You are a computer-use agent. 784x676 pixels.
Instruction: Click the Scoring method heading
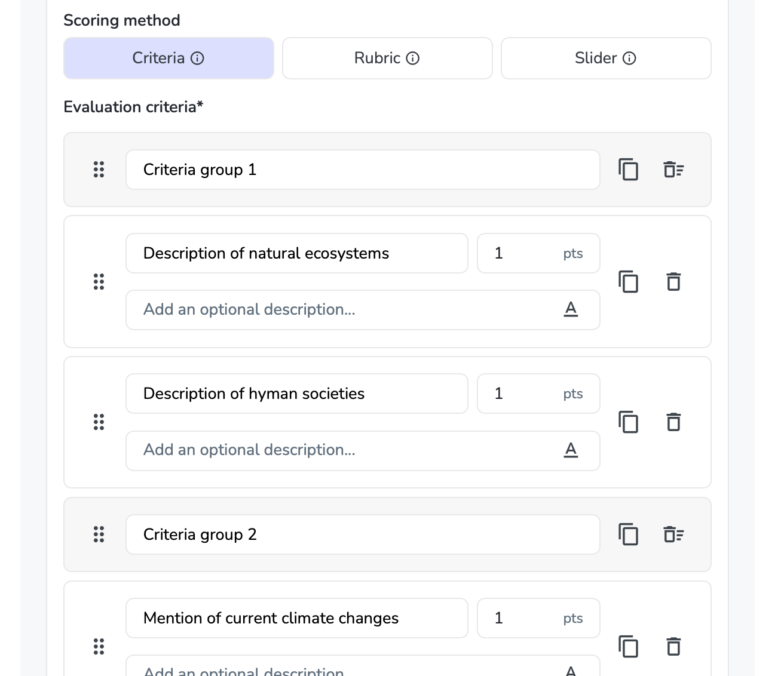tap(122, 20)
